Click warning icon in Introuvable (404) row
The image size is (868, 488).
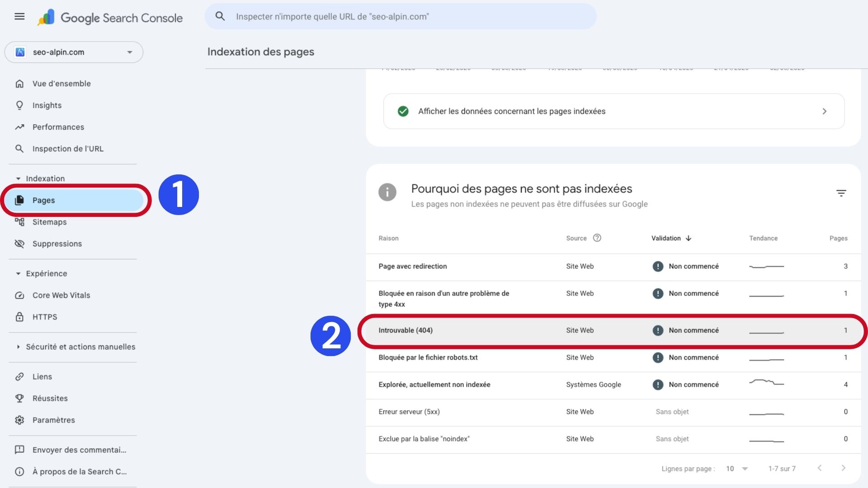pyautogui.click(x=658, y=330)
